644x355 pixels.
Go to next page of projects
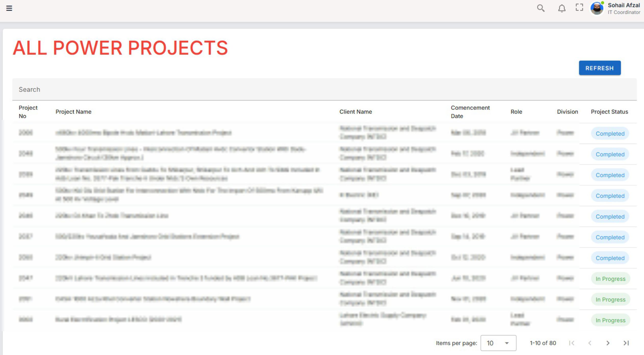[608, 343]
